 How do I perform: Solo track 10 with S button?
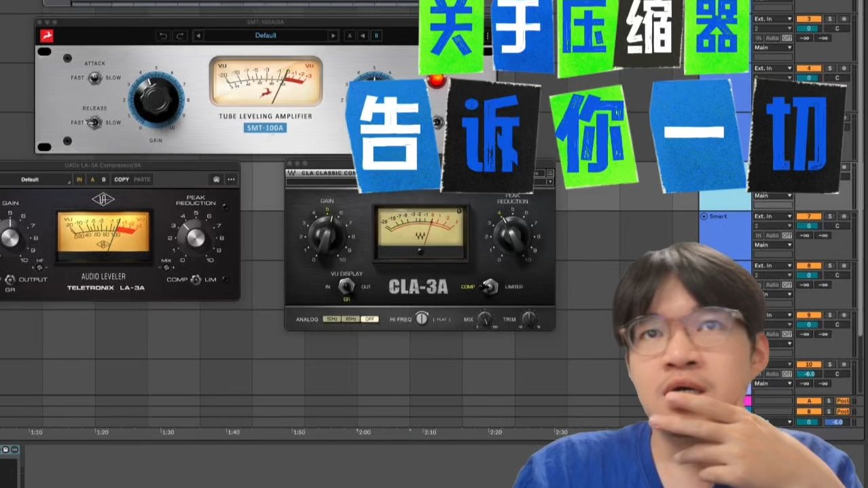829,364
